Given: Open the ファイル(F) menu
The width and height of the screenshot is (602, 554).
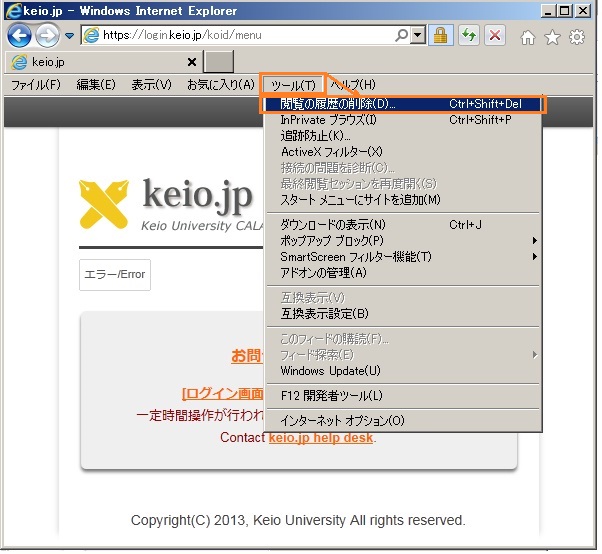Looking at the screenshot, I should (35, 85).
